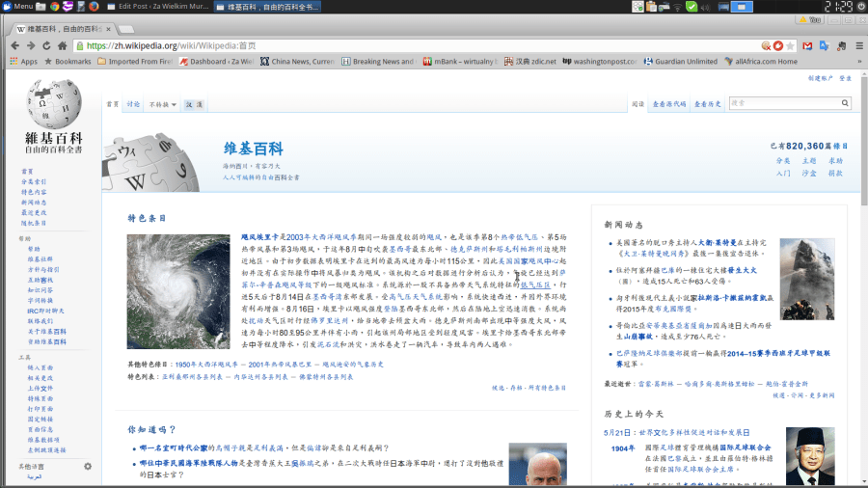Click inside the Wikipedia search field
The height and width of the screenshot is (488, 868).
[x=781, y=103]
